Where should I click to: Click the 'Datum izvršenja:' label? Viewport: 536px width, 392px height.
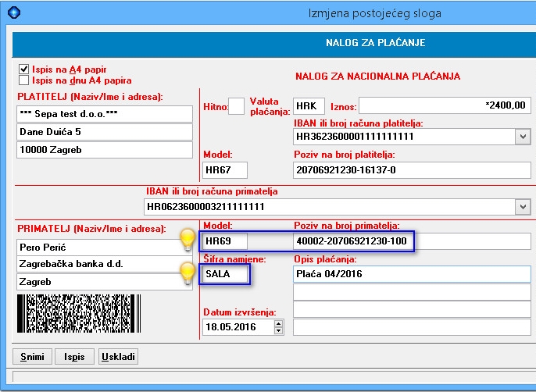coord(240,312)
